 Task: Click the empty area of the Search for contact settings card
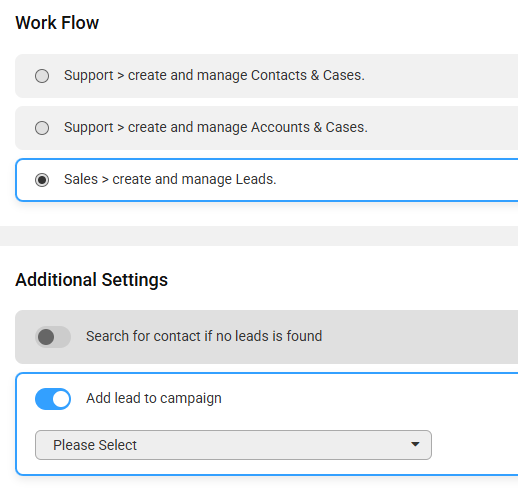click(x=420, y=337)
